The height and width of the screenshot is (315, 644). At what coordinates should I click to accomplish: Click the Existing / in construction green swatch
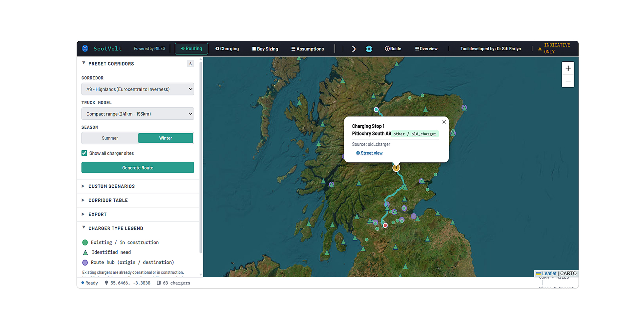coord(85,242)
